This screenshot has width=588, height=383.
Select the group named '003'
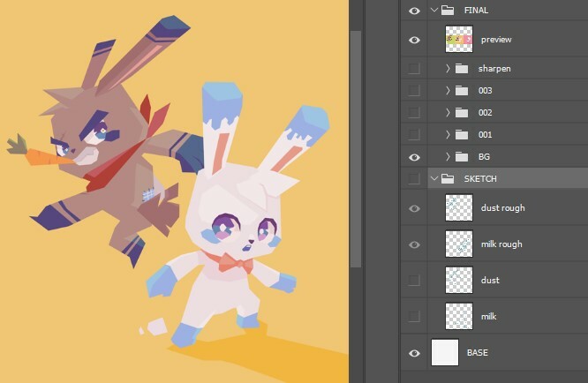pyautogui.click(x=485, y=91)
